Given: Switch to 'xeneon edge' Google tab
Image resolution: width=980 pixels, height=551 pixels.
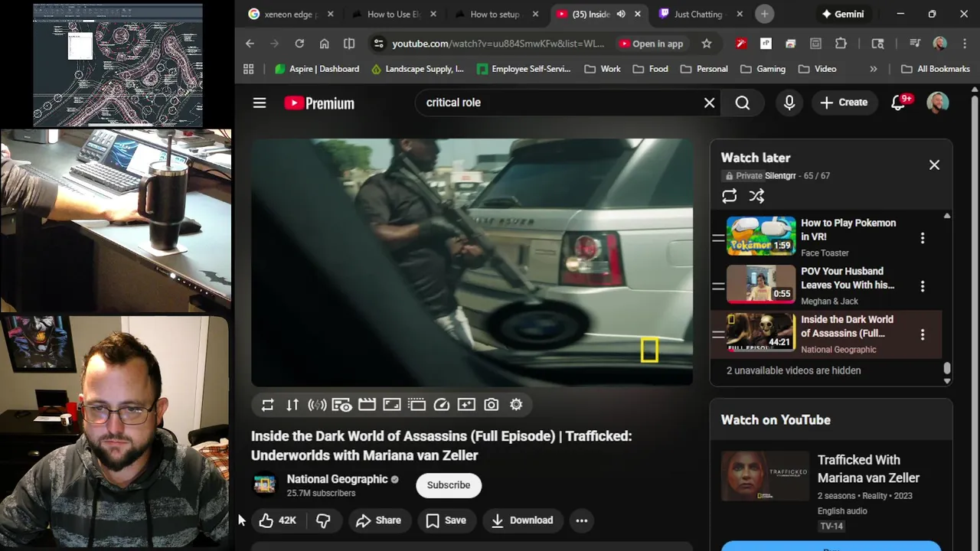Looking at the screenshot, I should [290, 14].
